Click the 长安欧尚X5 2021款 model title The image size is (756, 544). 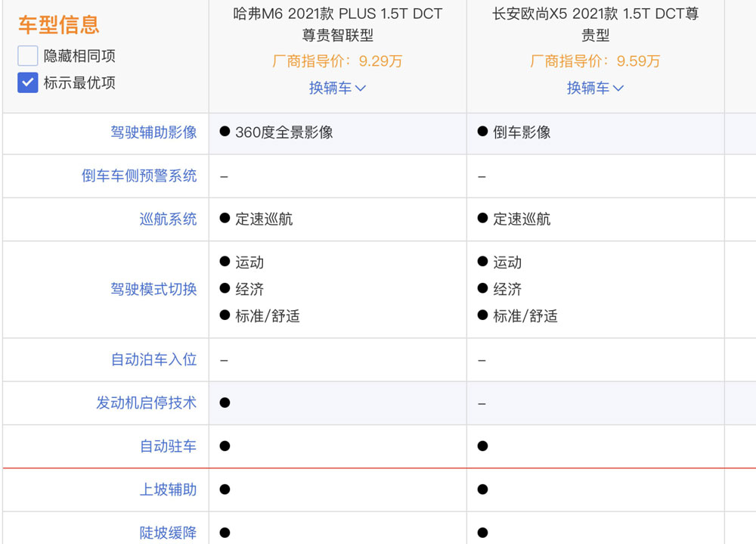[596, 24]
